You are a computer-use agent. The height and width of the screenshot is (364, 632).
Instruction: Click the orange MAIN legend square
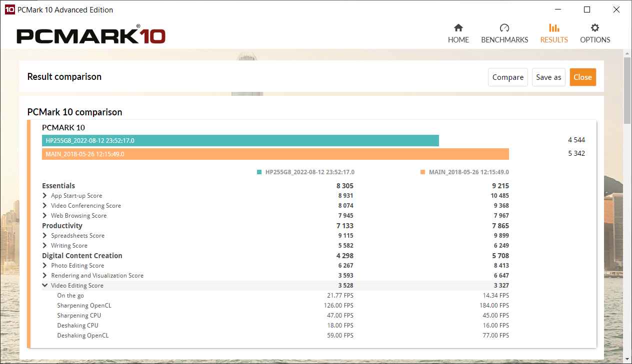[422, 172]
